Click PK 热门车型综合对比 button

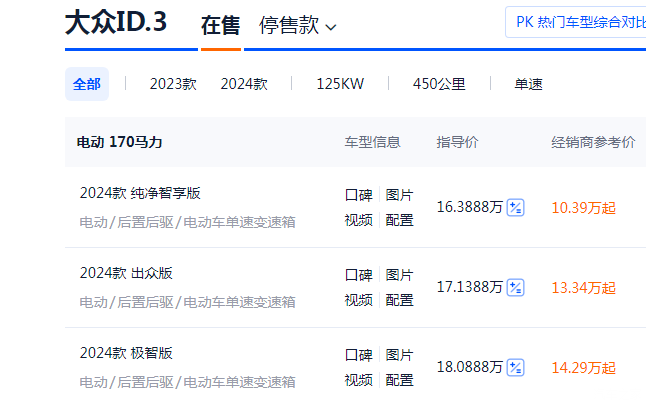[x=578, y=21]
